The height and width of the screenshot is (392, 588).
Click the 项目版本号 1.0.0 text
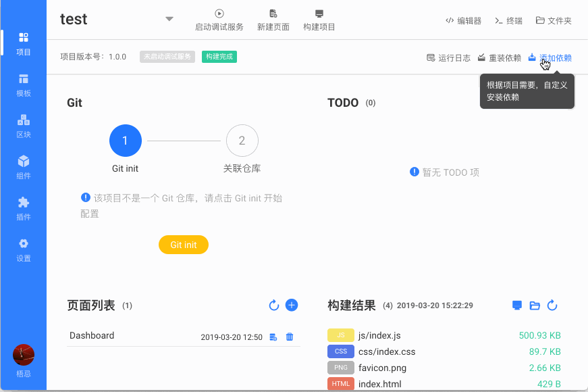click(x=93, y=57)
